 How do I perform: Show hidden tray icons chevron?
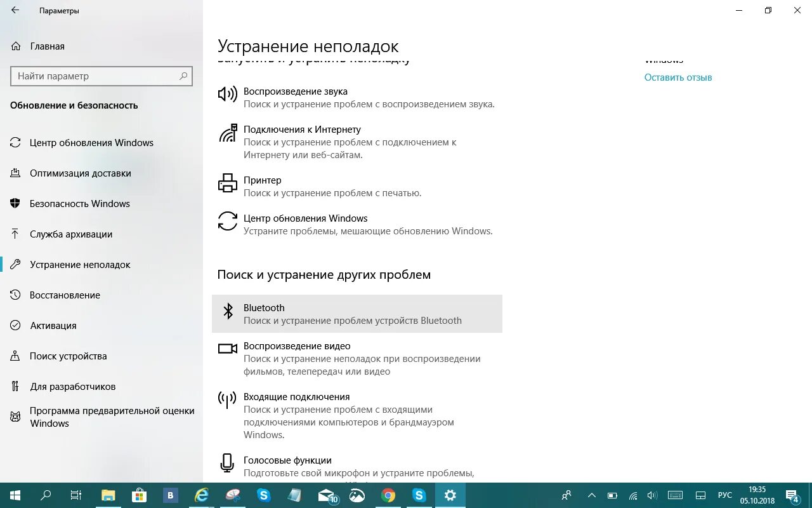coord(592,495)
